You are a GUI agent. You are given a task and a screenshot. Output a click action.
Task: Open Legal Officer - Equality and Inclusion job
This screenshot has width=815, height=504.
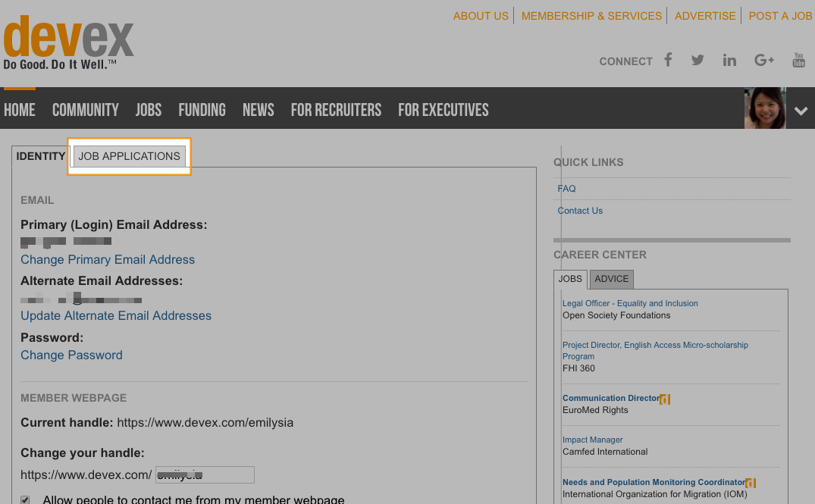point(630,303)
